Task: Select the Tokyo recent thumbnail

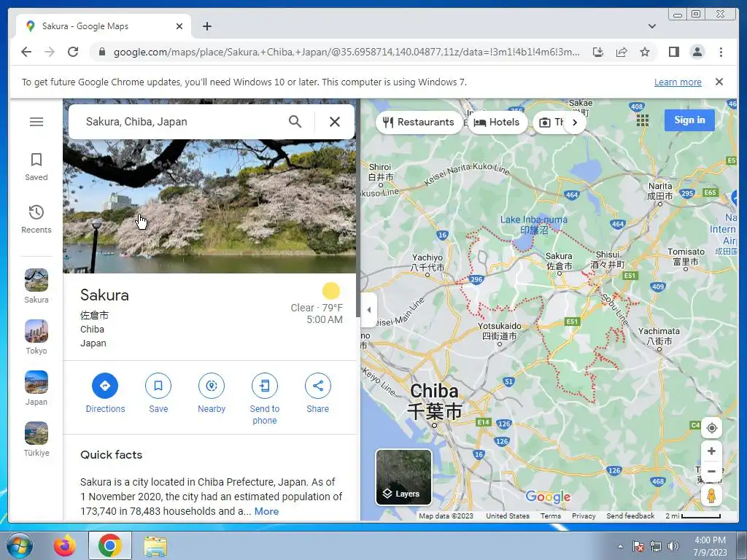Action: (36, 337)
